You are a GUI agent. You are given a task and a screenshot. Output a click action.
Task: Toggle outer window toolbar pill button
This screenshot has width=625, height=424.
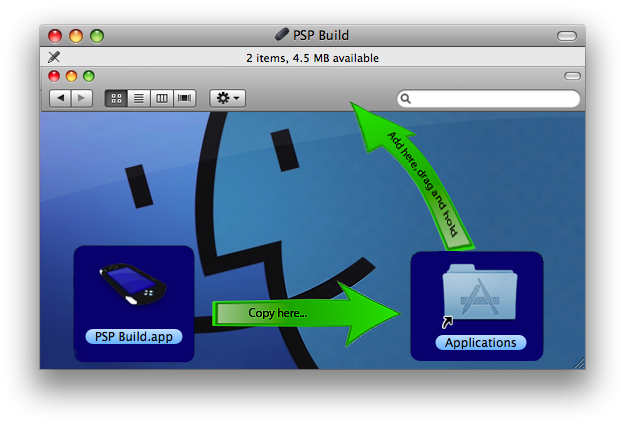click(x=567, y=36)
